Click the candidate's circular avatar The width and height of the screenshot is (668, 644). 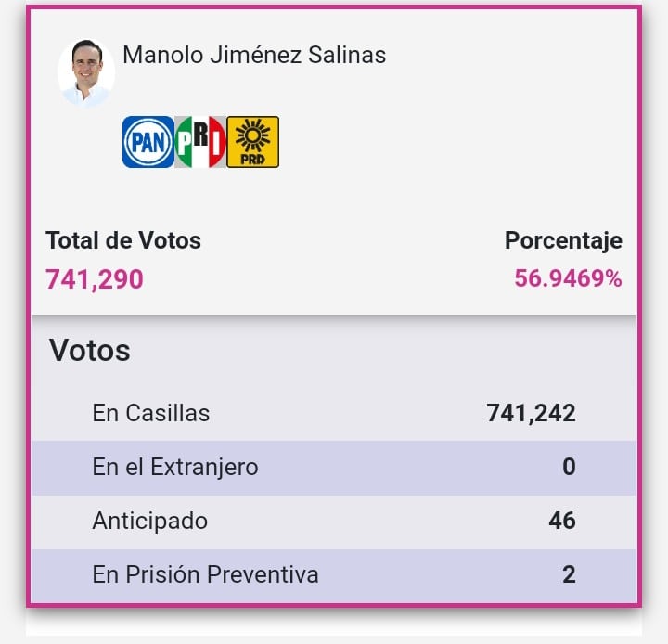pos(86,72)
